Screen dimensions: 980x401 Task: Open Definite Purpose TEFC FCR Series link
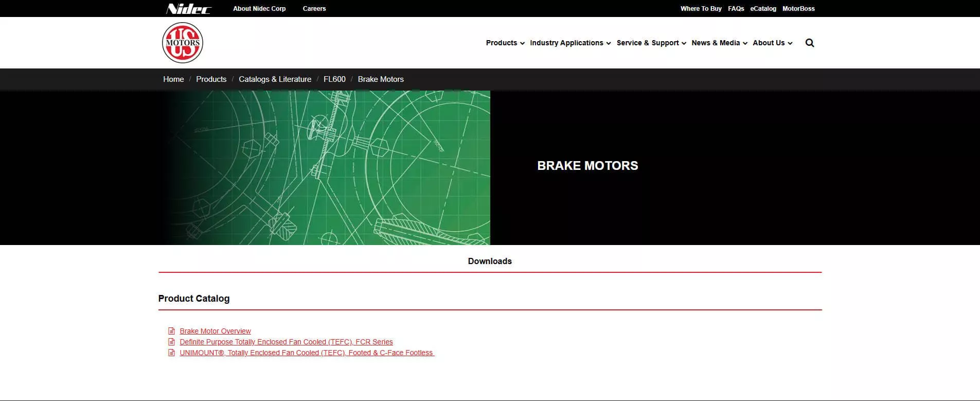pyautogui.click(x=286, y=342)
